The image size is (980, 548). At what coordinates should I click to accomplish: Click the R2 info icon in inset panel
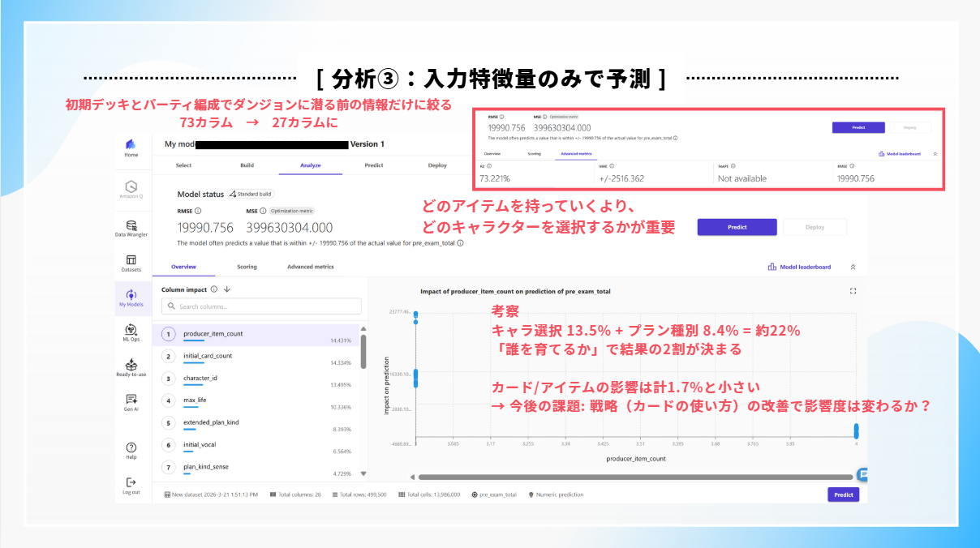pyautogui.click(x=488, y=166)
